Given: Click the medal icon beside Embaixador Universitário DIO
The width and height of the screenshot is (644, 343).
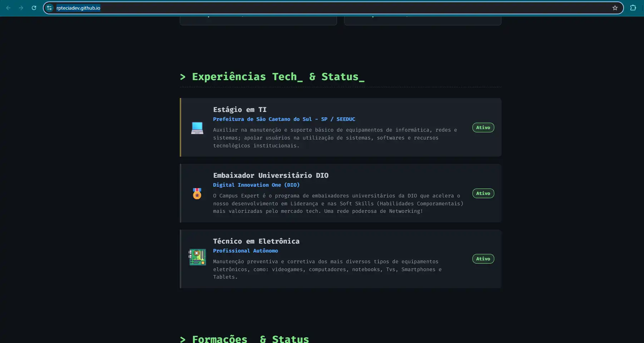Looking at the screenshot, I should pyautogui.click(x=197, y=193).
